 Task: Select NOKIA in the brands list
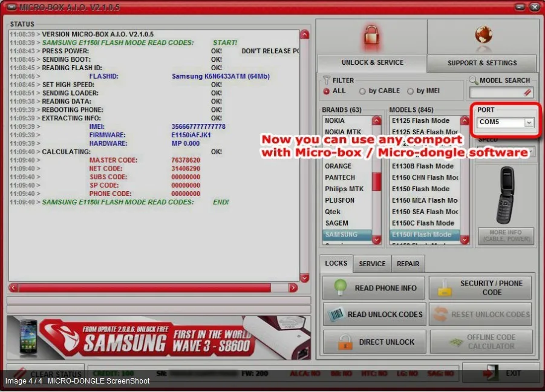pyautogui.click(x=347, y=120)
